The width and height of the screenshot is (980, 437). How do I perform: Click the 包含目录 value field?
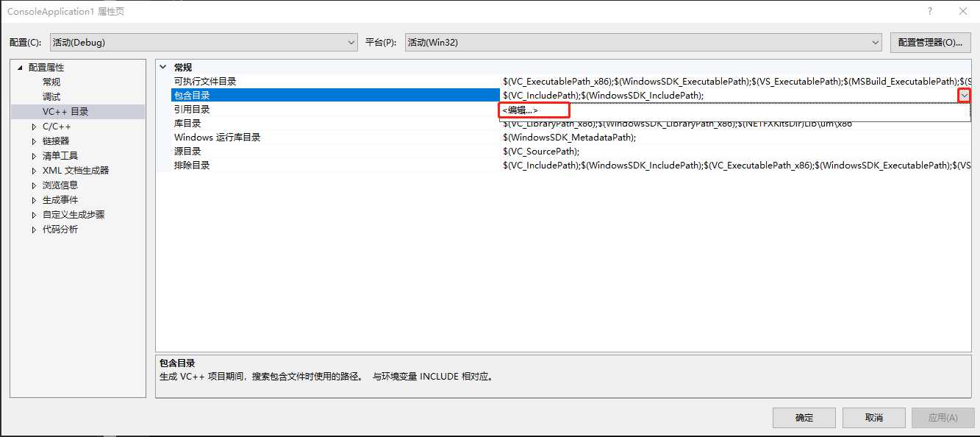pyautogui.click(x=729, y=96)
